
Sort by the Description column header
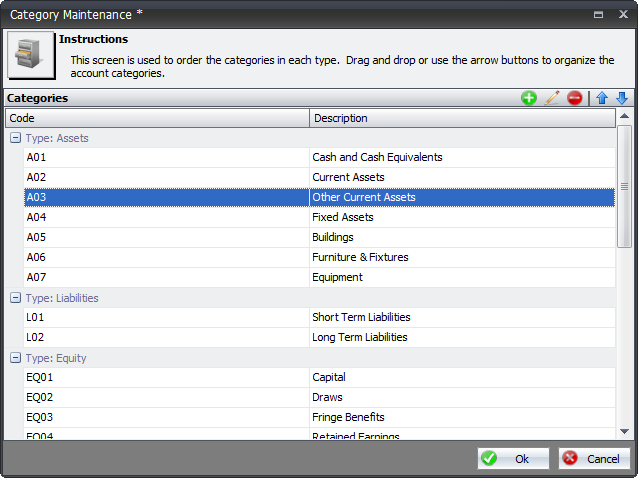[x=462, y=118]
